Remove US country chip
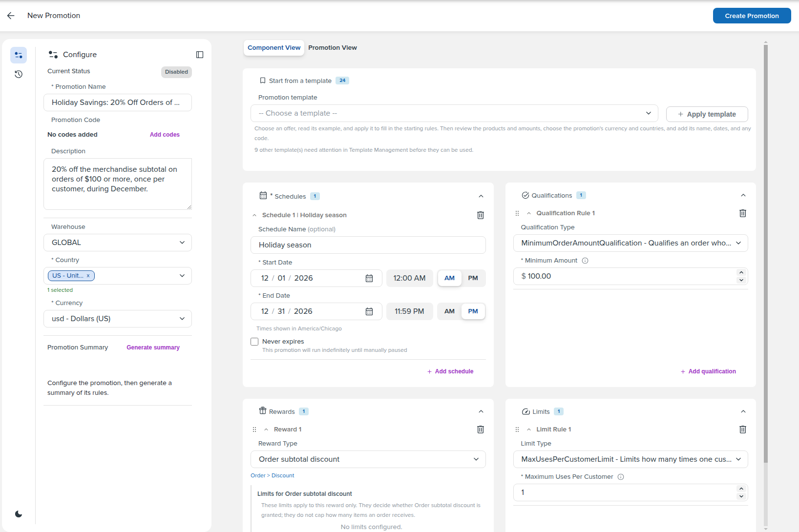Viewport: 799px width, 532px height. click(88, 276)
